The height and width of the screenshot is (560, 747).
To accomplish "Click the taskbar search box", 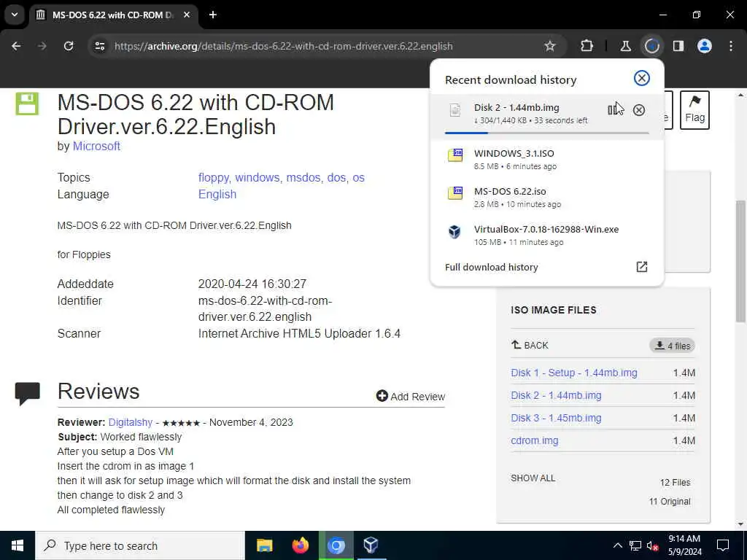I will coord(140,545).
